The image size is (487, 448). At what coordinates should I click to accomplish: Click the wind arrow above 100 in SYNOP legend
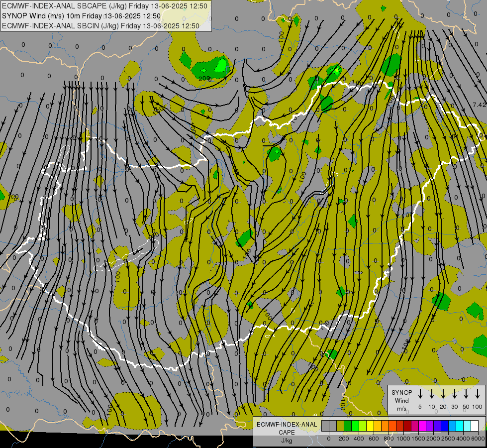point(478,393)
